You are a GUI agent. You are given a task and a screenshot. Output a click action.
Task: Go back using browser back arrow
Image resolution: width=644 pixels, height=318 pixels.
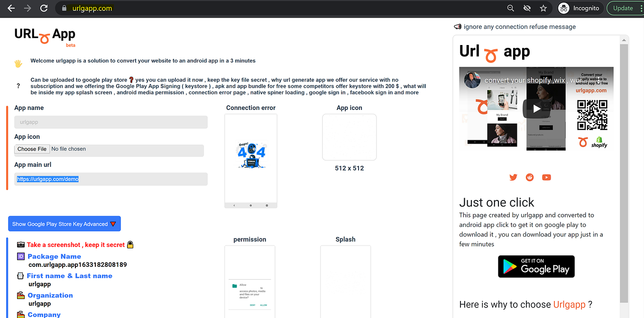(11, 8)
